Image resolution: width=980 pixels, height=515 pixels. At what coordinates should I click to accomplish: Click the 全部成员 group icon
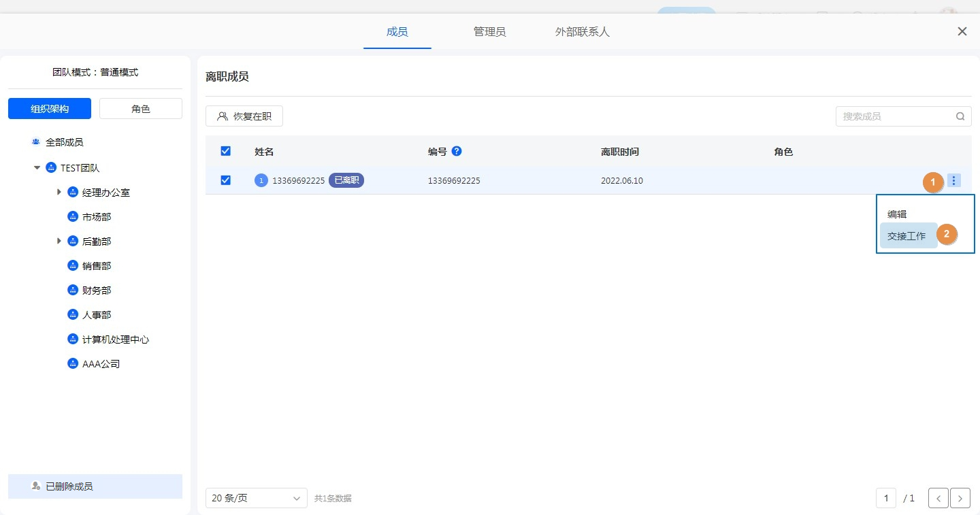(x=36, y=142)
